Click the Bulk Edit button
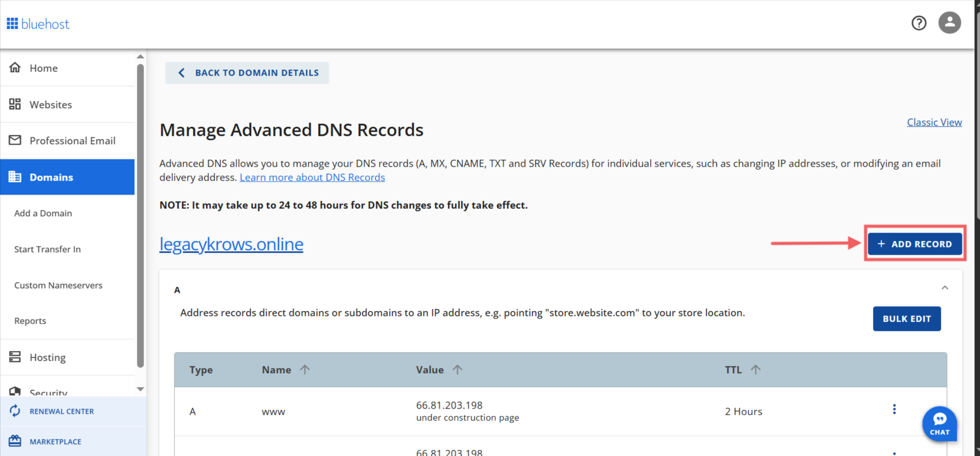Image resolution: width=980 pixels, height=456 pixels. click(906, 319)
